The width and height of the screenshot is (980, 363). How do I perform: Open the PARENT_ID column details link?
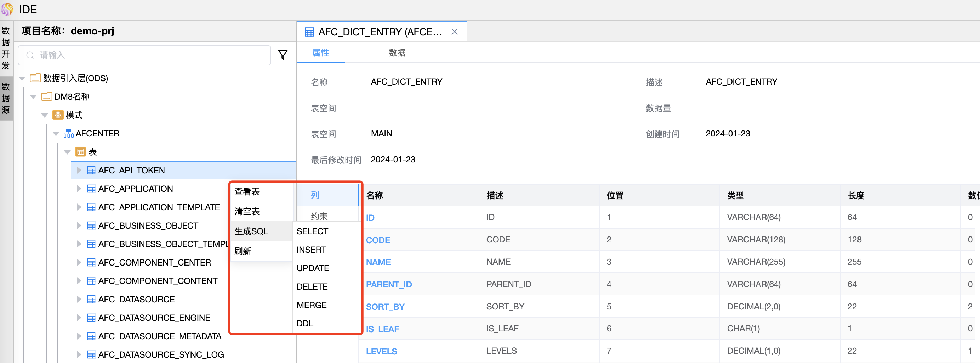click(x=388, y=284)
